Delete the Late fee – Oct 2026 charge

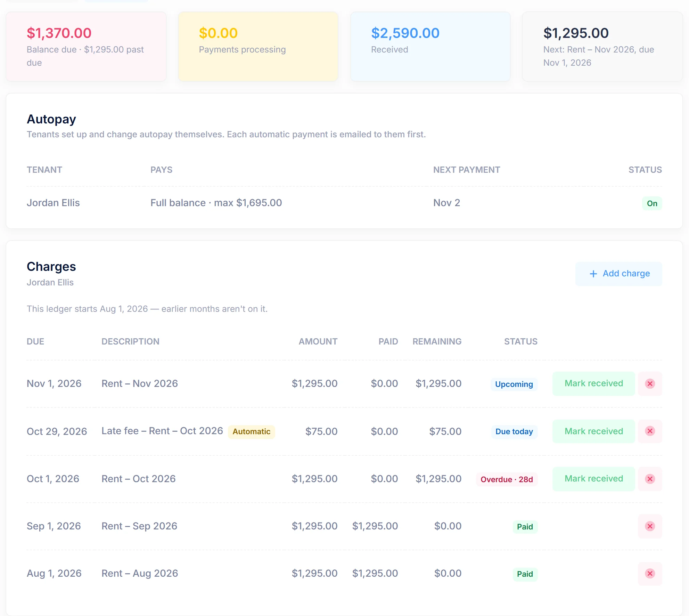point(650,431)
